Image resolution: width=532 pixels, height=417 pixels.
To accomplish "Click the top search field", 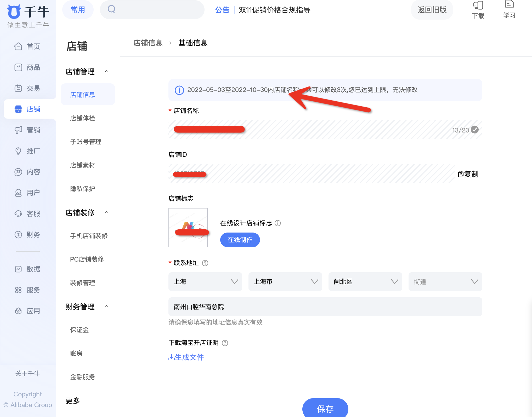I will [152, 10].
